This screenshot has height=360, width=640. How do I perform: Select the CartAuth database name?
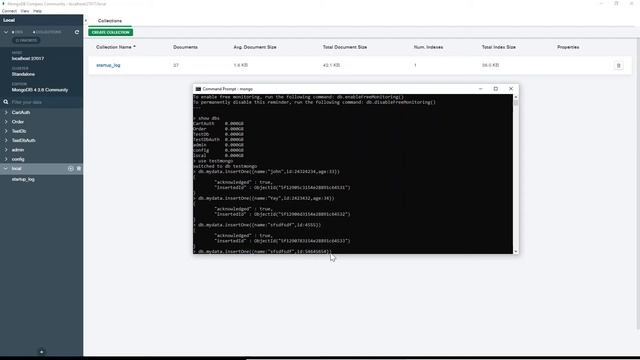coord(21,112)
